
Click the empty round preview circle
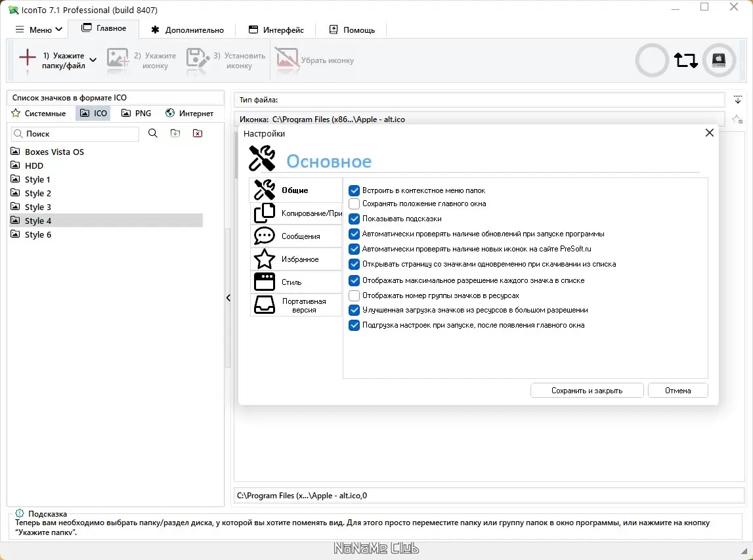[652, 60]
